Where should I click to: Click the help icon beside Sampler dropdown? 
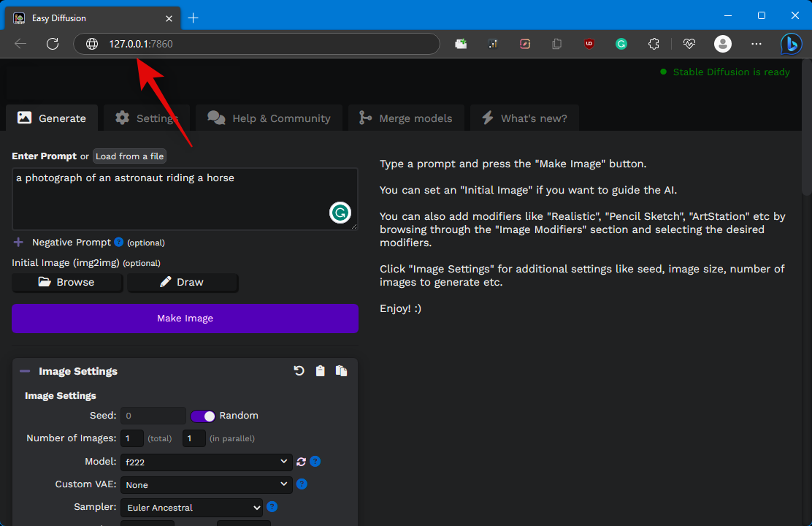pos(272,506)
